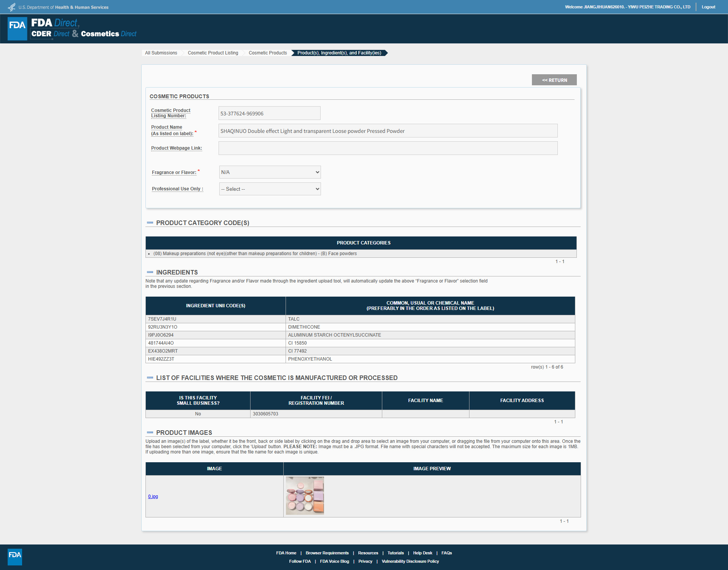Click the Facility Address column header
The height and width of the screenshot is (570, 728).
[x=522, y=401]
